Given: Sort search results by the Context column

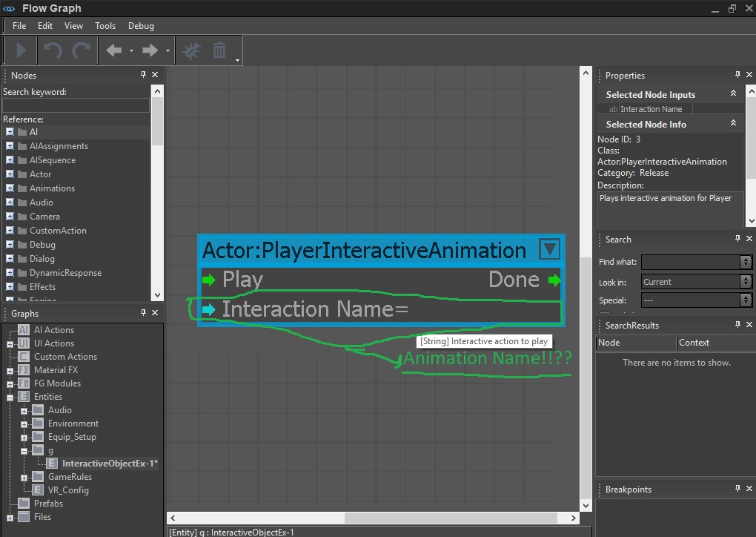Looking at the screenshot, I should pos(715,343).
